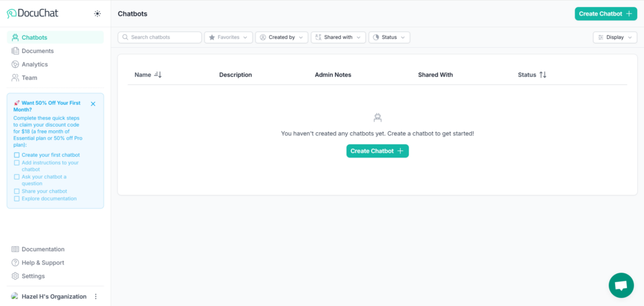Go to Documents in the sidebar
The width and height of the screenshot is (644, 306).
click(x=37, y=51)
